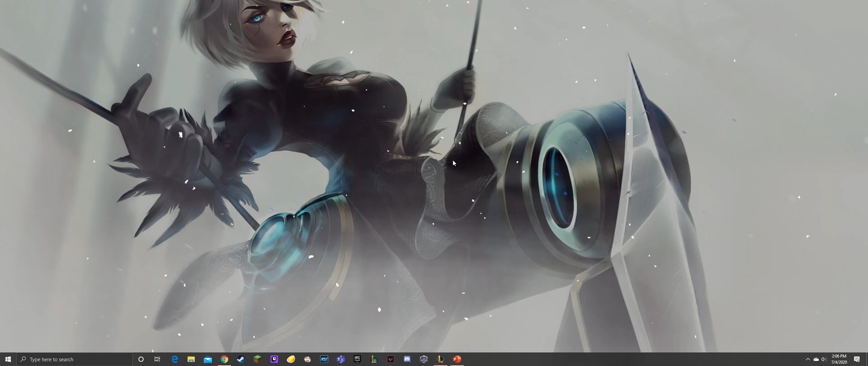The width and height of the screenshot is (868, 366).
Task: Launch Microsoft Edge from the taskbar
Action: click(175, 359)
